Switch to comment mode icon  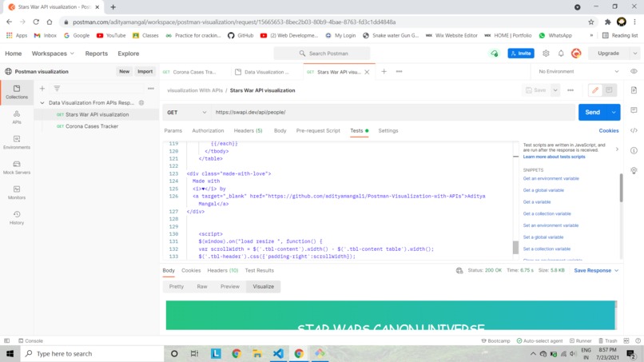[x=609, y=90]
